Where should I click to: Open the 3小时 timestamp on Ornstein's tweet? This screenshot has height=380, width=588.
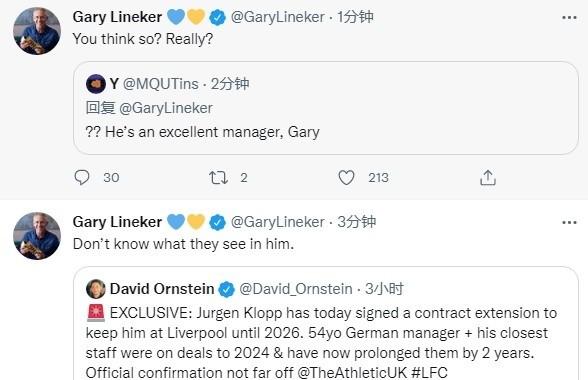384,289
